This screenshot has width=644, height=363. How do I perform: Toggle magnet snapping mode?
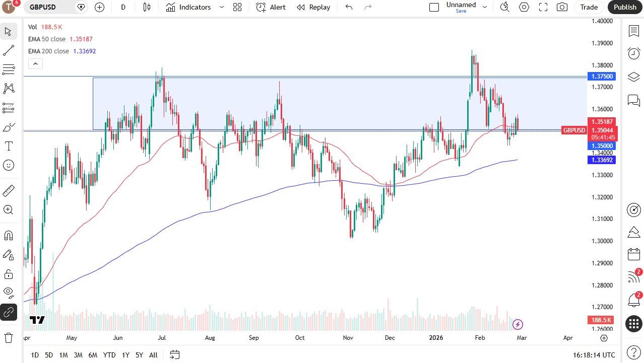click(x=8, y=235)
